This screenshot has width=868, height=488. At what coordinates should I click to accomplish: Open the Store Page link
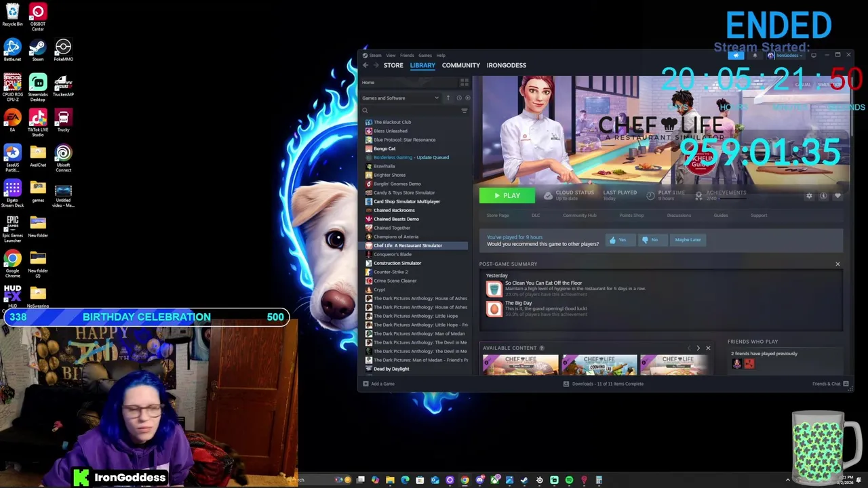coord(498,216)
